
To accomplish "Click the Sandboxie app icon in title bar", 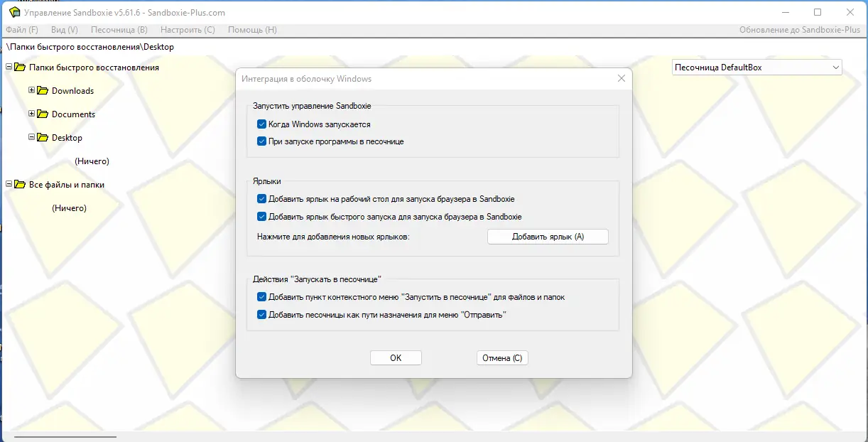I will (x=13, y=12).
